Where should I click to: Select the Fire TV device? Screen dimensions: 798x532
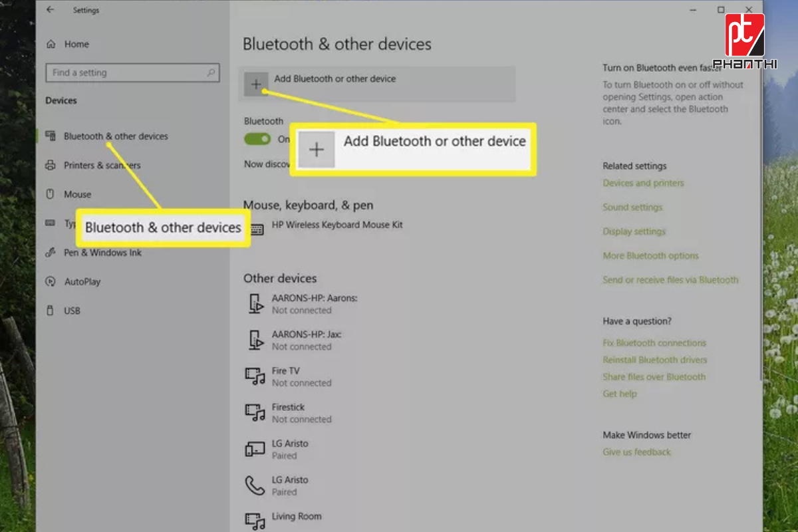tap(286, 371)
